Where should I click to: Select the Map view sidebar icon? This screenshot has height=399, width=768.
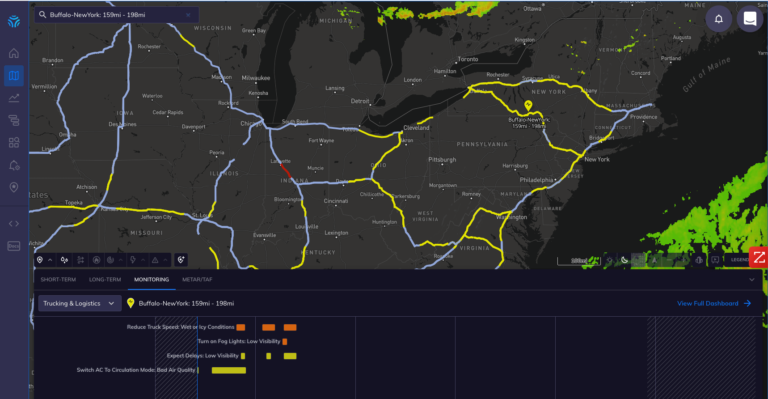14,75
